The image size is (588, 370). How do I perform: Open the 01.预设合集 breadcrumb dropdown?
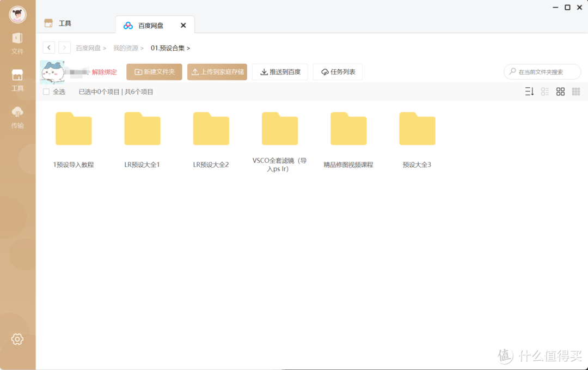(169, 48)
